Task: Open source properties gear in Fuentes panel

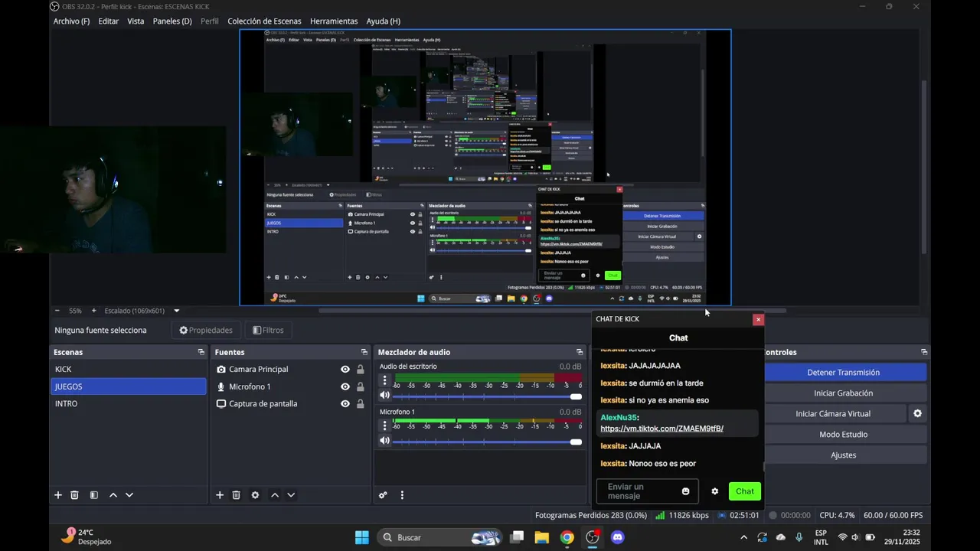Action: pyautogui.click(x=255, y=495)
